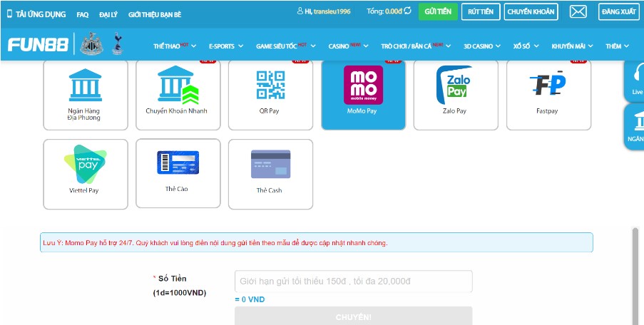Choose Viettel Pay payment method
The image size is (644, 325).
click(86, 174)
